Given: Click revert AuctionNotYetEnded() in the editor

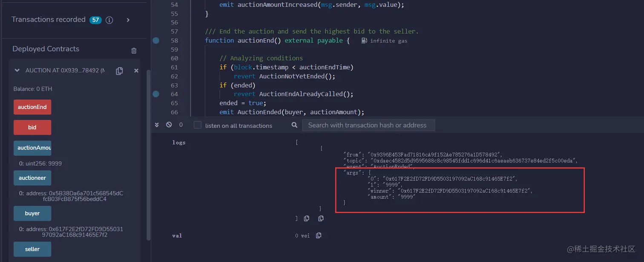Looking at the screenshot, I should pyautogui.click(x=285, y=76).
